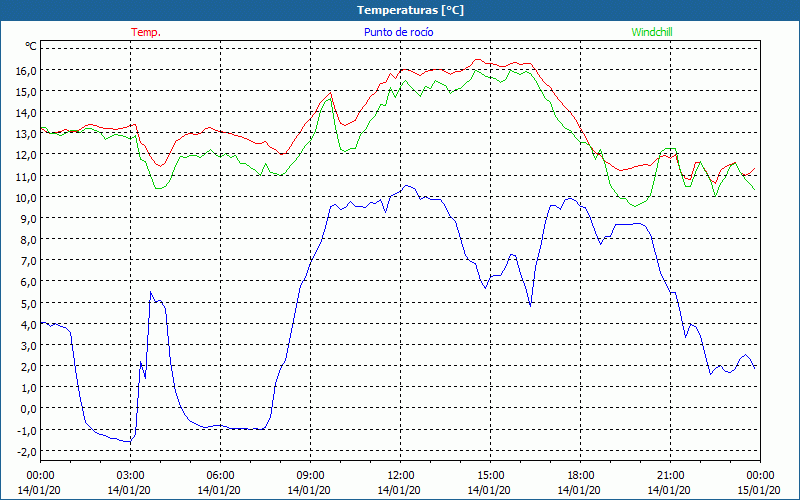Click the "13,0" y-axis value
Viewport: 800px width, 500px height.
27,134
